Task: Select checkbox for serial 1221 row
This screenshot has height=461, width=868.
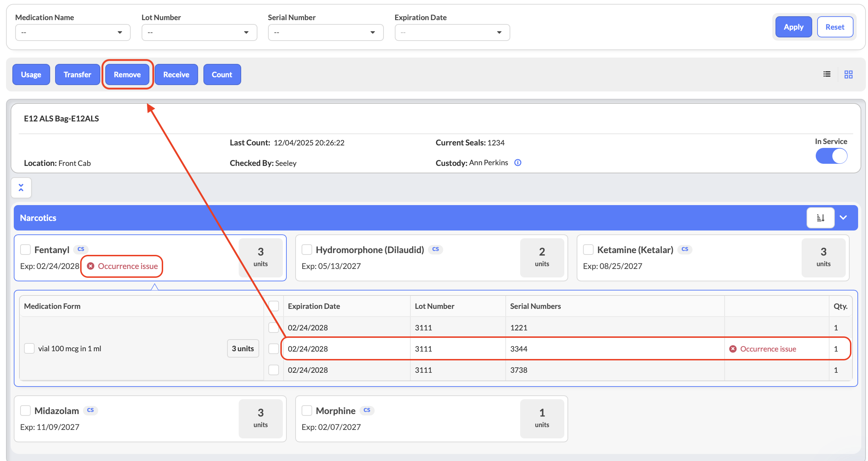Action: click(x=274, y=328)
